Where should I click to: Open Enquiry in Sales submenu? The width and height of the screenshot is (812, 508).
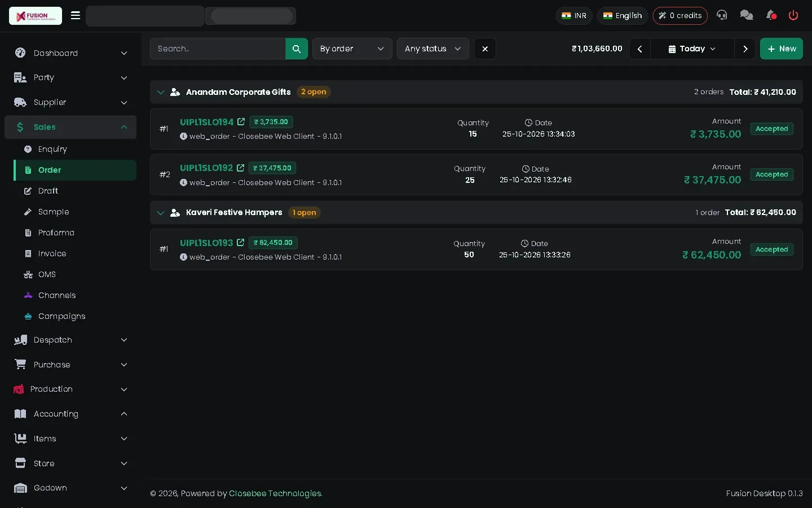coord(75,149)
